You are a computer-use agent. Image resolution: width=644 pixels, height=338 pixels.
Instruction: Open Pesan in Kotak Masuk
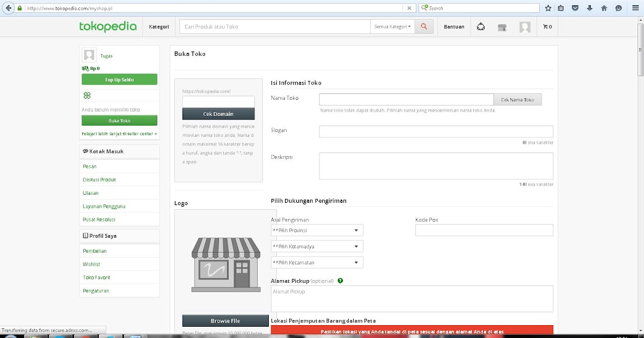point(90,166)
